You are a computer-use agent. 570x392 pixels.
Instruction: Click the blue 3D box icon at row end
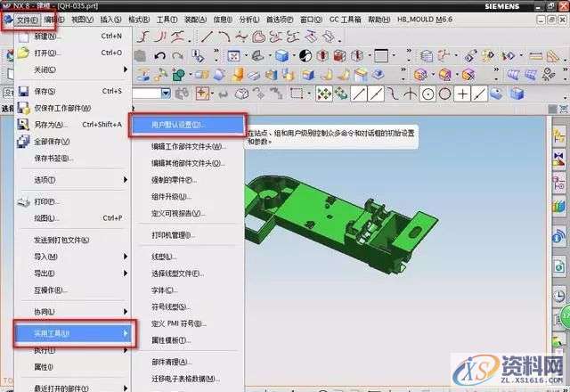click(517, 94)
